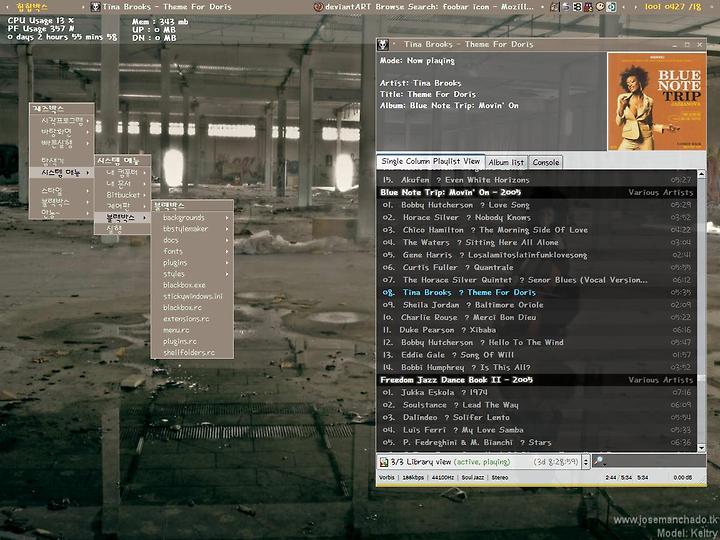Select track 15 Akufen Even White Horizons

tap(536, 180)
